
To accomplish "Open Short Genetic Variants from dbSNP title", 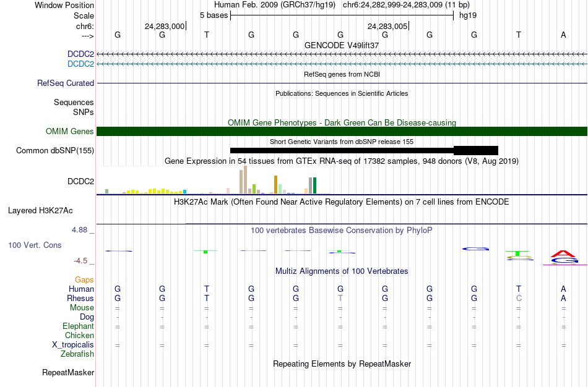I will point(342,142).
